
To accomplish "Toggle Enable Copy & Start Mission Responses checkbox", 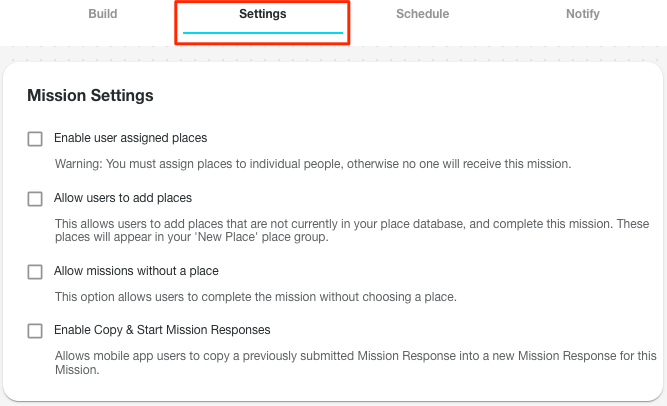I will pos(35,330).
